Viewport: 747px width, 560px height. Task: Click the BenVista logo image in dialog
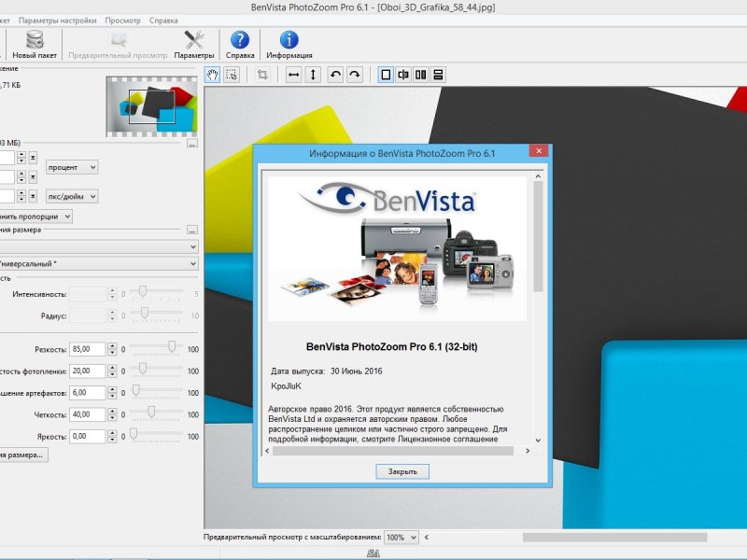(398, 248)
